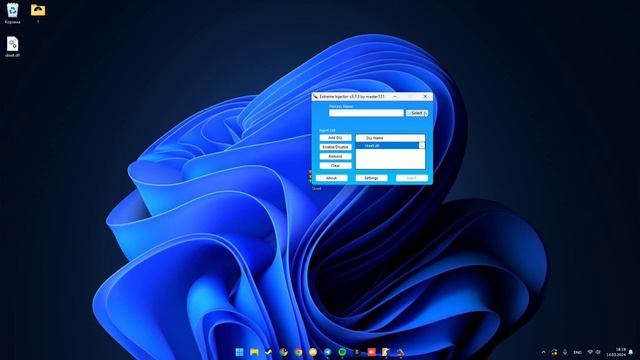Select the Recycle Bin desktop icon
The width and height of the screenshot is (640, 360).
[x=13, y=13]
